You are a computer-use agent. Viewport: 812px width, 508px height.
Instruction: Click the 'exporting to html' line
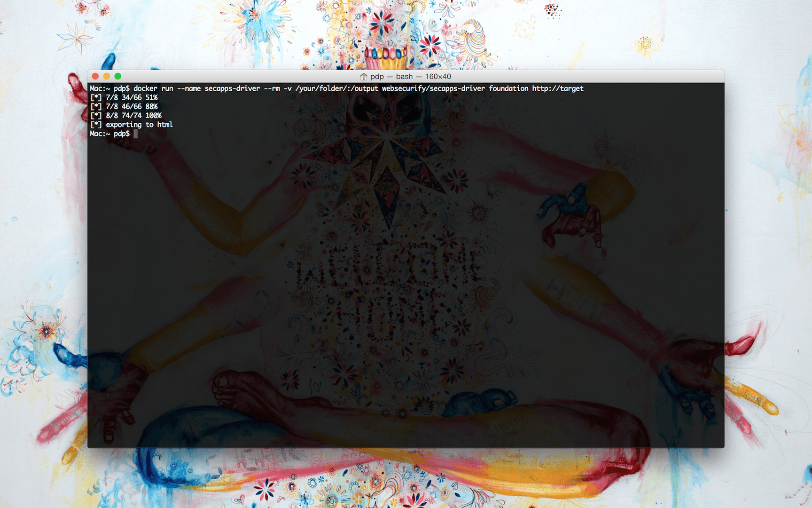(x=132, y=125)
